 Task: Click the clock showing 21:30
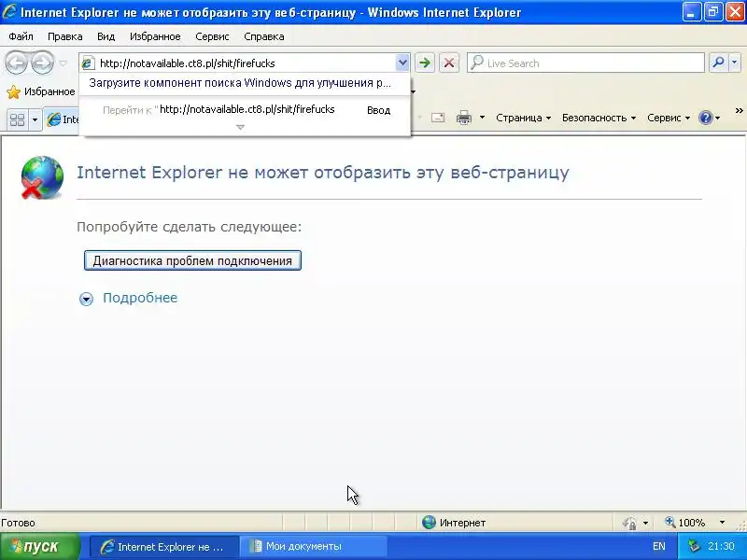pyautogui.click(x=721, y=546)
